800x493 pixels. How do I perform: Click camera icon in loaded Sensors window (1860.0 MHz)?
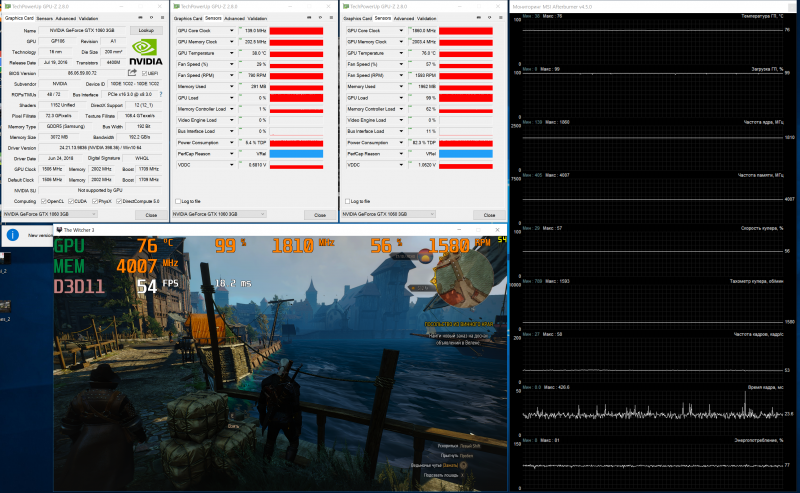(x=479, y=17)
